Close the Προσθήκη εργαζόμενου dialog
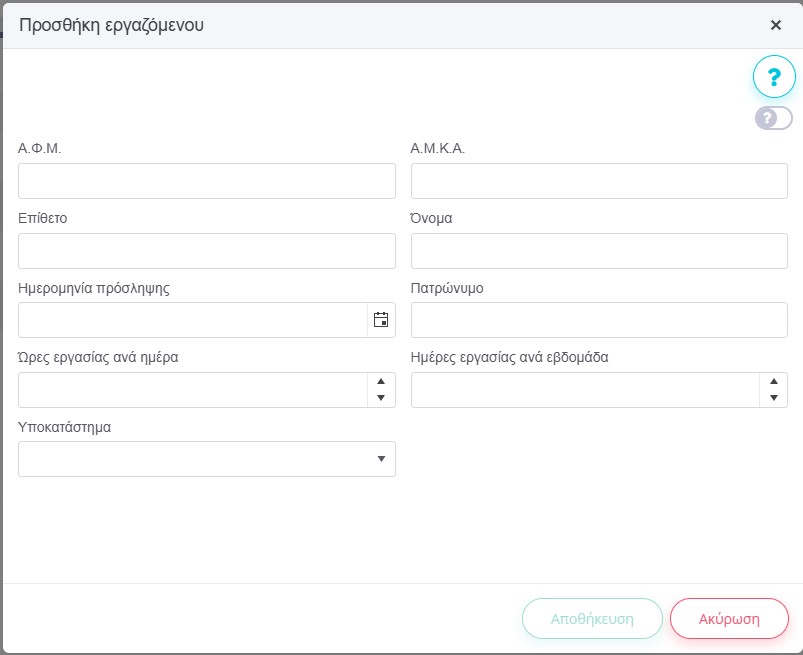Image resolution: width=803 pixels, height=655 pixels. (775, 25)
